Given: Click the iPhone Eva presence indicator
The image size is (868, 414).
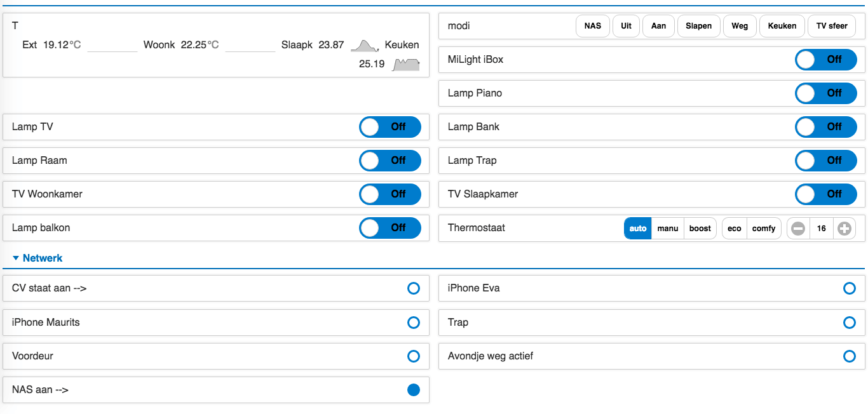Looking at the screenshot, I should [850, 289].
